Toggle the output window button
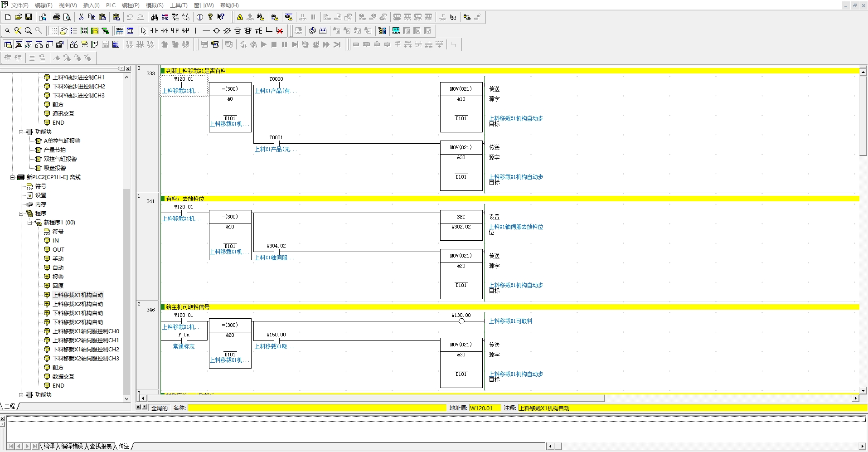Viewport: 868px width, 452px height. click(18, 44)
